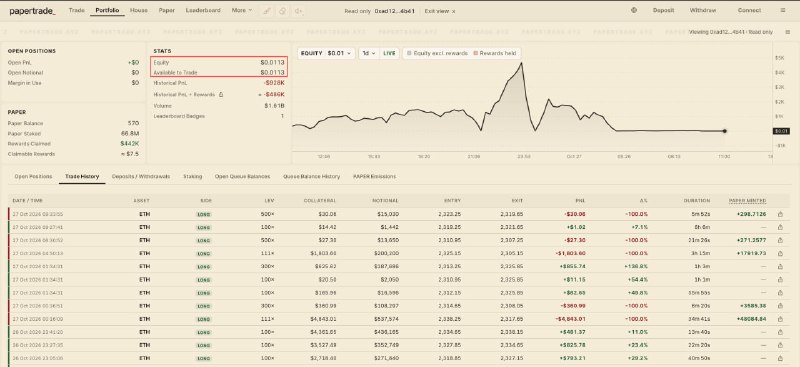Share the trade with PnL +$11.15
The width and height of the screenshot is (800, 367).
(780, 280)
